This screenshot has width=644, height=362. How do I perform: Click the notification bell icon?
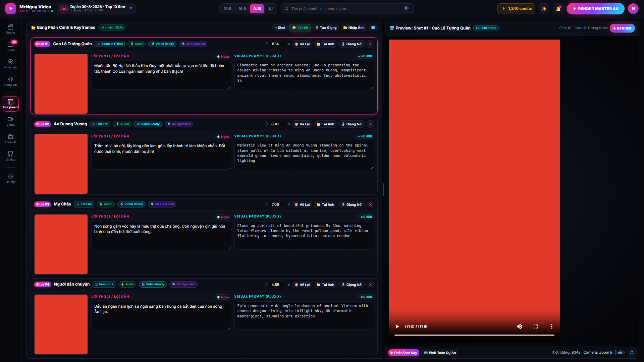point(558,9)
